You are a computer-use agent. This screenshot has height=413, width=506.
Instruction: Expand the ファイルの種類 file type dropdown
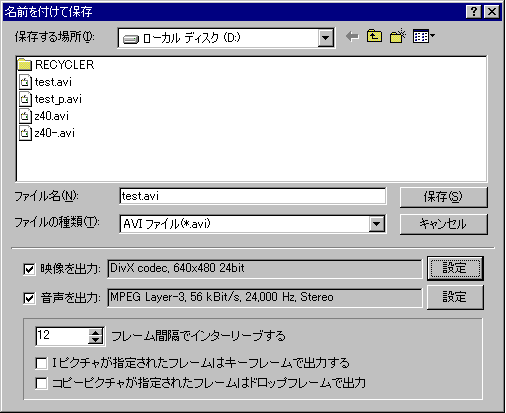pyautogui.click(x=377, y=224)
